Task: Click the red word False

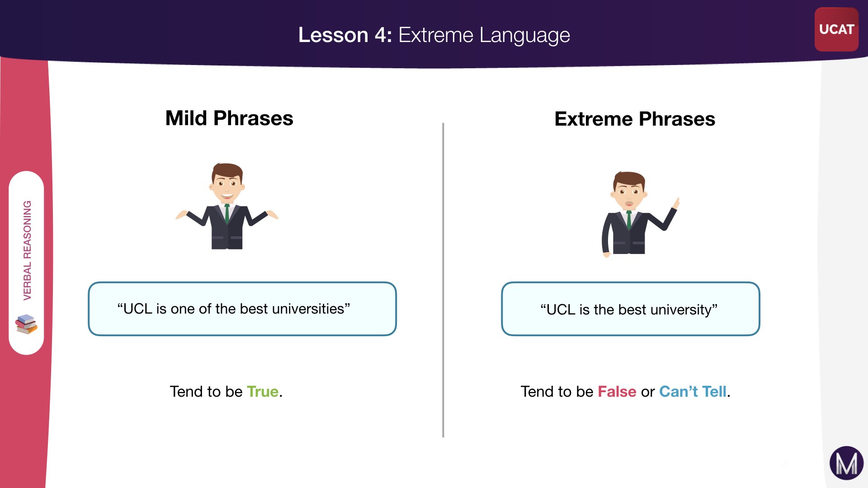Action: tap(617, 391)
